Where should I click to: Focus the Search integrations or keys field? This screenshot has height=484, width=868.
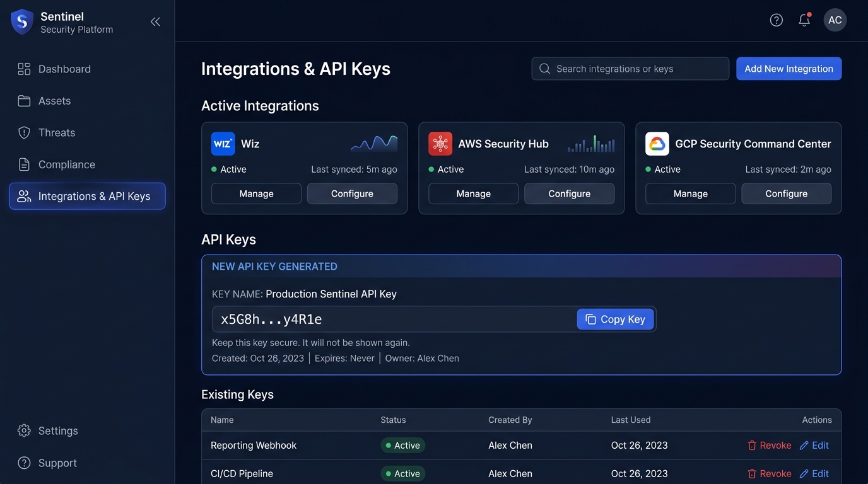(x=630, y=69)
